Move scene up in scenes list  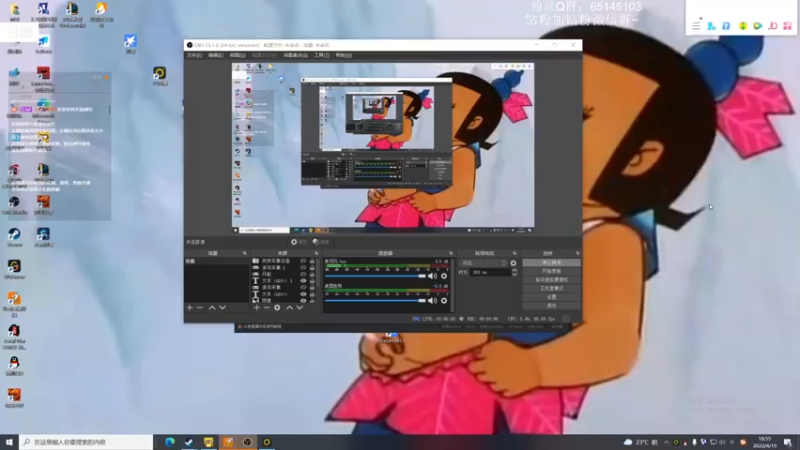click(x=212, y=308)
